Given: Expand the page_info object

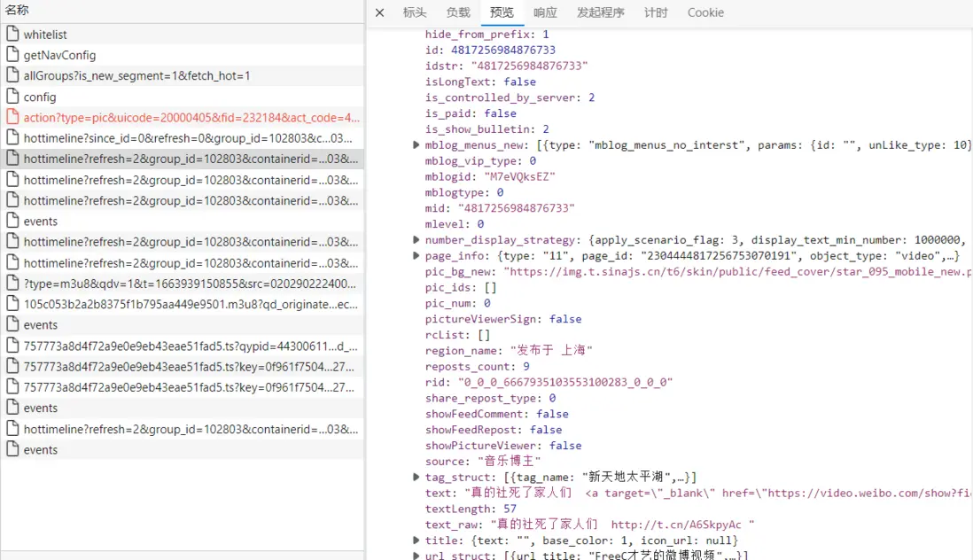Looking at the screenshot, I should (x=416, y=255).
